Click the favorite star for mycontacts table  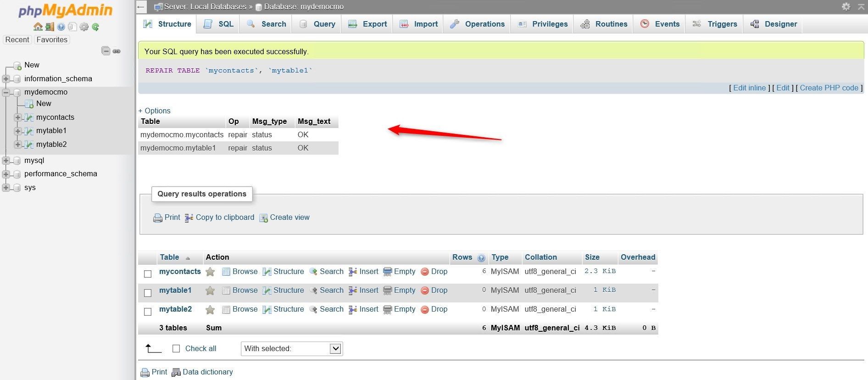coord(210,272)
